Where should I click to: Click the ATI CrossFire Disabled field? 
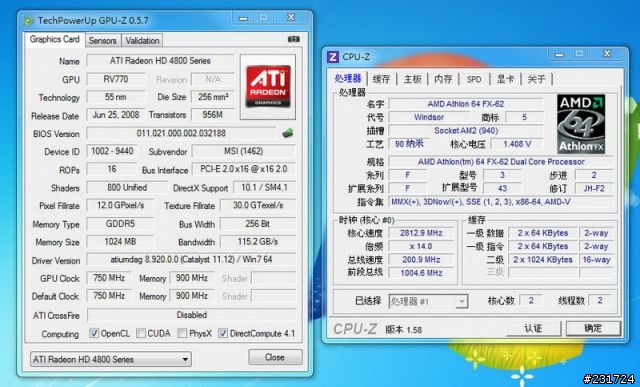click(191, 315)
